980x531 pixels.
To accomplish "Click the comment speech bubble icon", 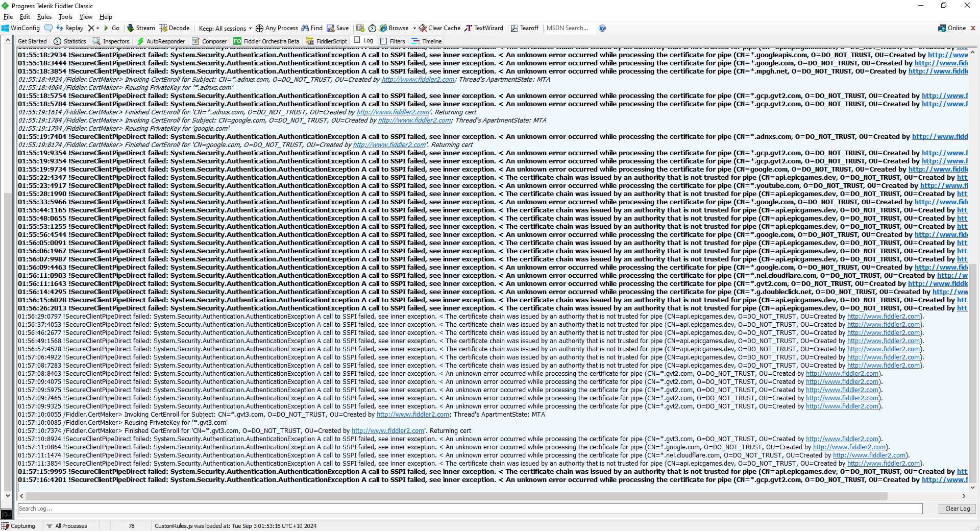I will coord(48,28).
